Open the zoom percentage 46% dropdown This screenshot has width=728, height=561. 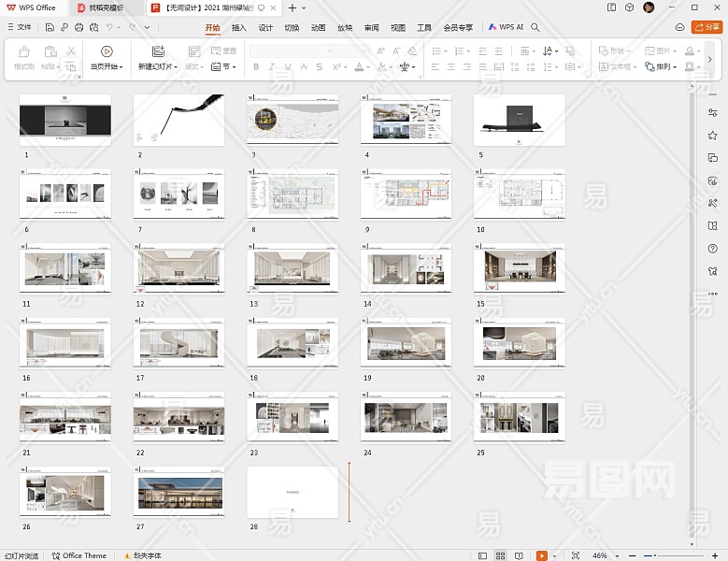[x=604, y=555]
